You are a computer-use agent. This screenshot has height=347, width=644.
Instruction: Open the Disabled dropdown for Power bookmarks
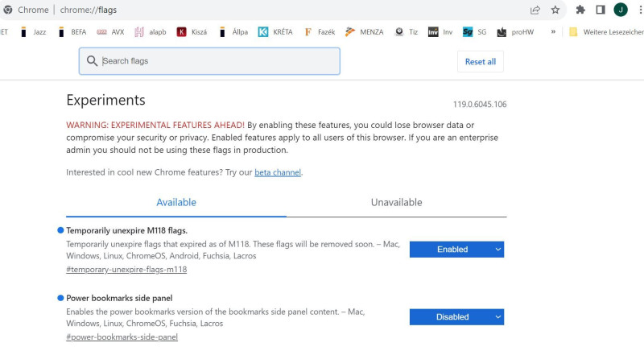click(x=456, y=317)
